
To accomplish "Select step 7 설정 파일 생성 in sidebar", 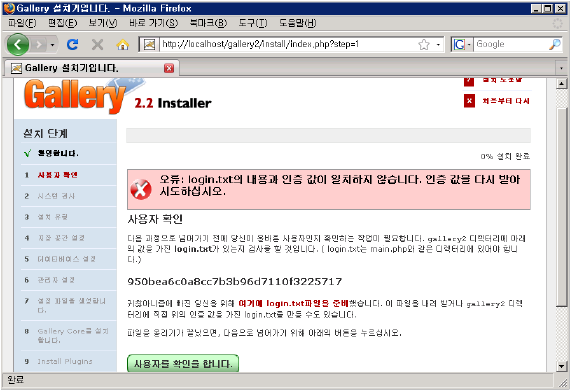I will (x=72, y=305).
